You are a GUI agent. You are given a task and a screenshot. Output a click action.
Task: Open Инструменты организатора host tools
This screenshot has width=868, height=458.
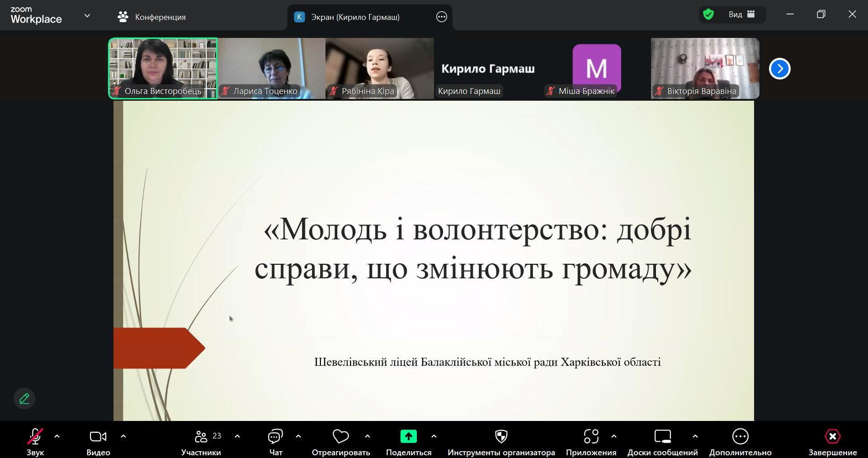tap(501, 436)
